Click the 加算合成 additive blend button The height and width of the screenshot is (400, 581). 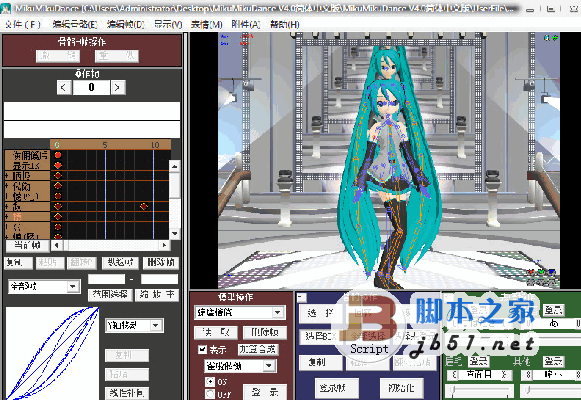pos(258,349)
